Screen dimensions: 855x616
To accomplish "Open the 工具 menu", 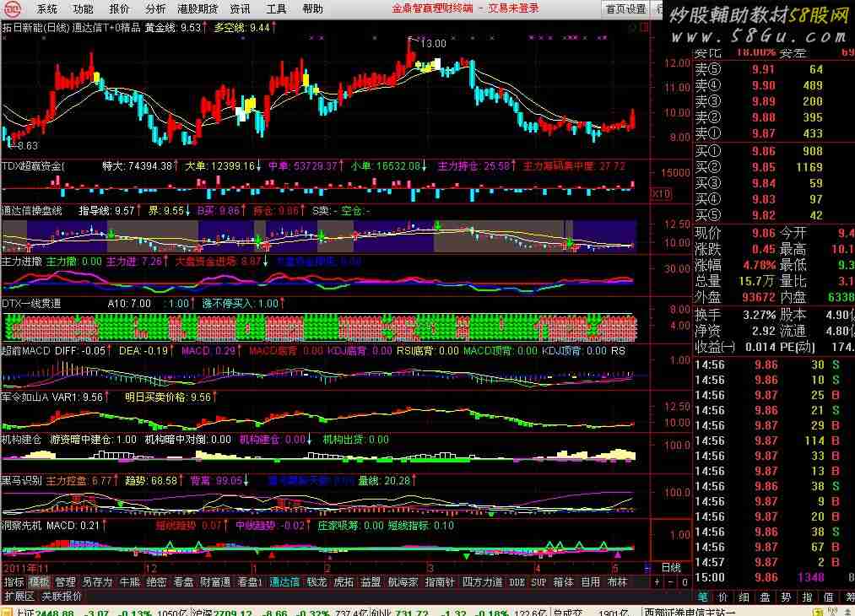I will click(276, 8).
